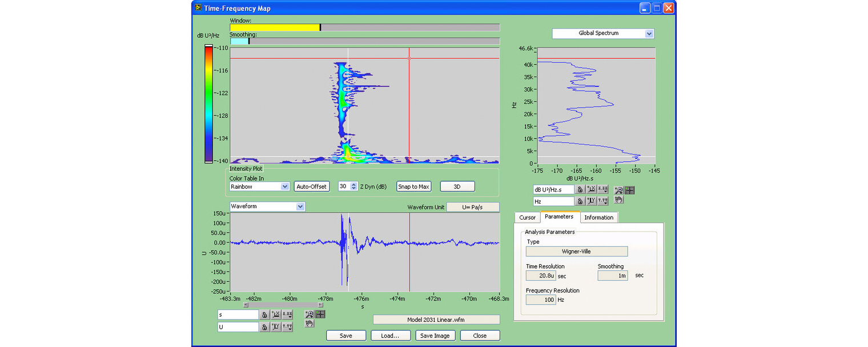Activate crosshair cursor tool for waveform graph

320,314
